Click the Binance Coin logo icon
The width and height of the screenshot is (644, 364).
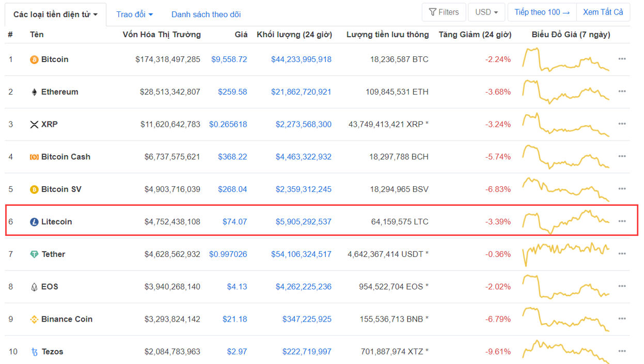[34, 320]
